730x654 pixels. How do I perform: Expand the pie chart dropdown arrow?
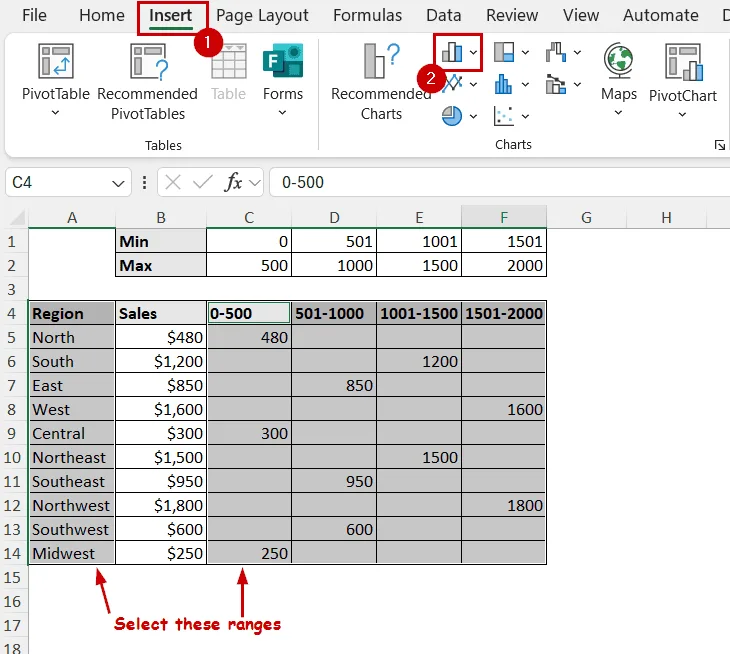click(473, 116)
